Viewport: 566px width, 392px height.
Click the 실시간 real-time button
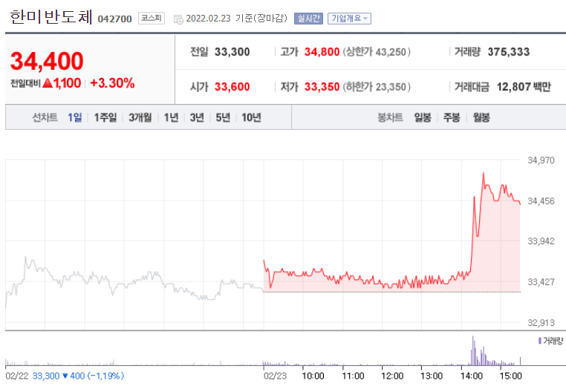coord(308,19)
